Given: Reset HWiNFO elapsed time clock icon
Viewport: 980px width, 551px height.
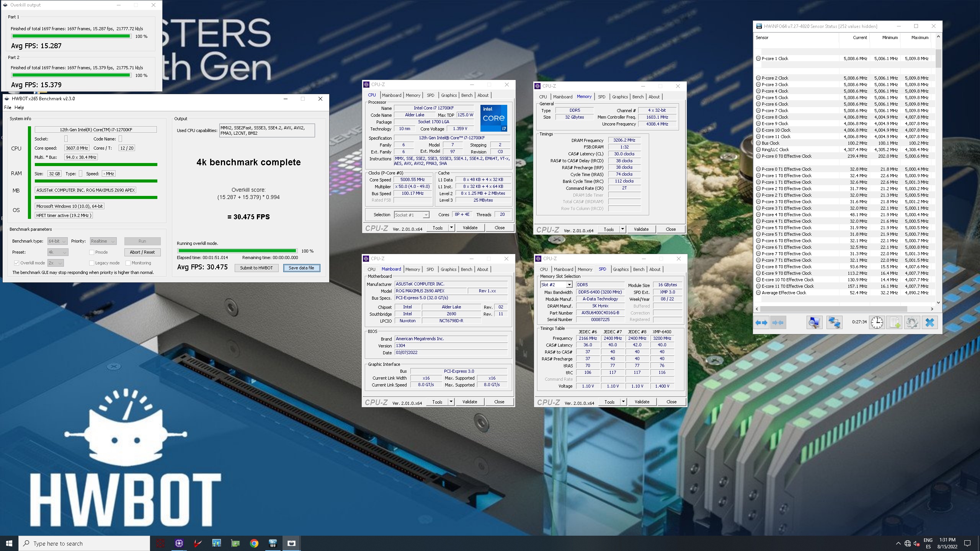Looking at the screenshot, I should [877, 323].
